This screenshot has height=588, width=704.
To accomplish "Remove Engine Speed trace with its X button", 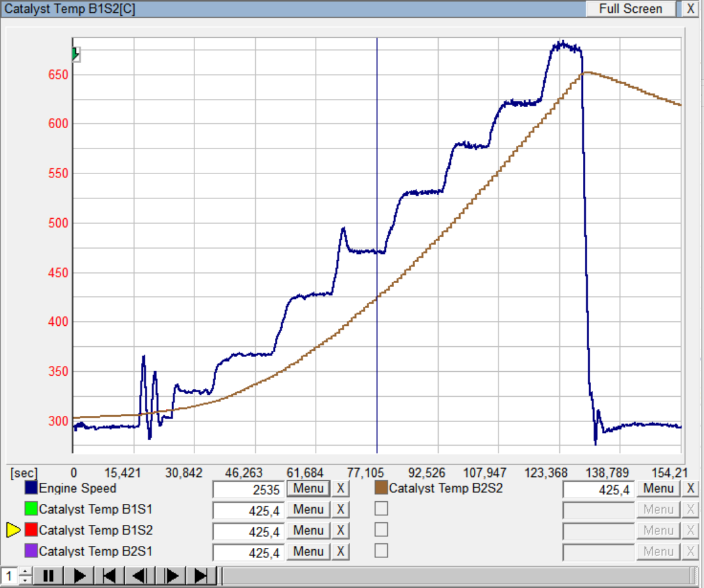I will (x=341, y=489).
